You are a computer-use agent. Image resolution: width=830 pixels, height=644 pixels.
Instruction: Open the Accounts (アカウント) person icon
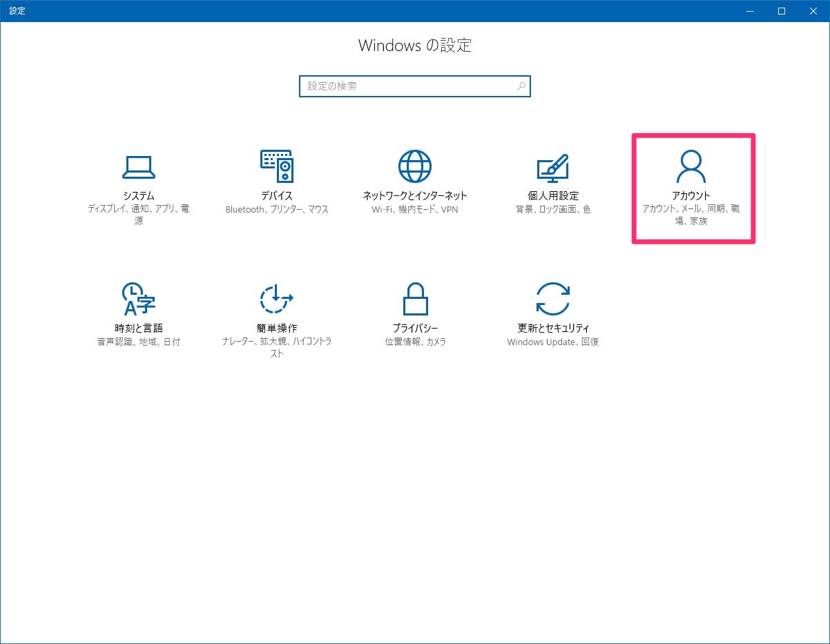click(691, 166)
